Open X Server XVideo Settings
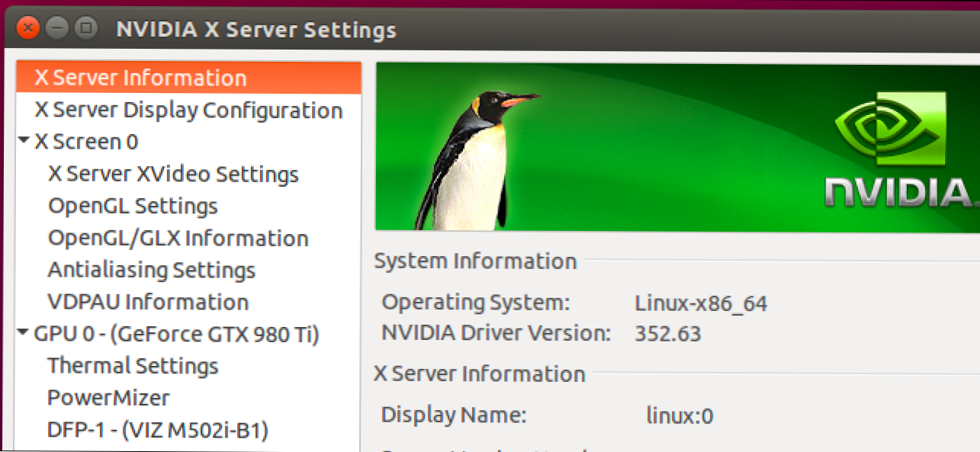Viewport: 980px width, 452px height. [173, 175]
